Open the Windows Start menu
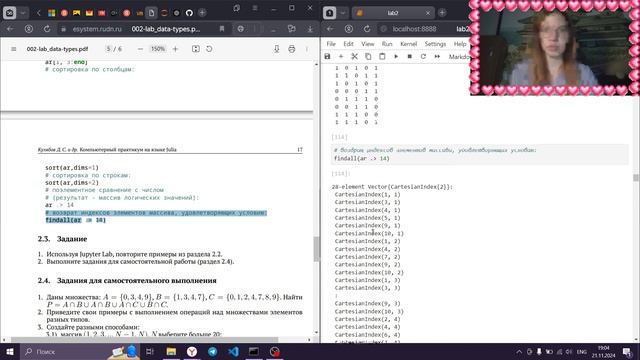 click(9, 351)
